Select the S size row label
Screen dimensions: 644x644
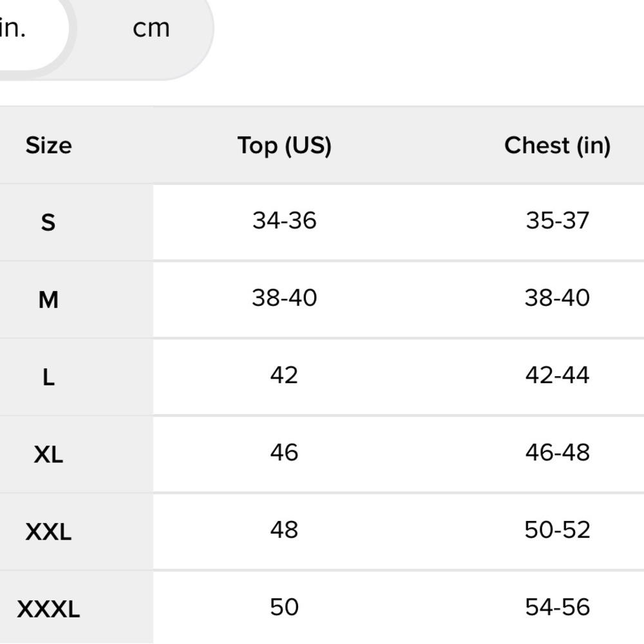tap(48, 223)
